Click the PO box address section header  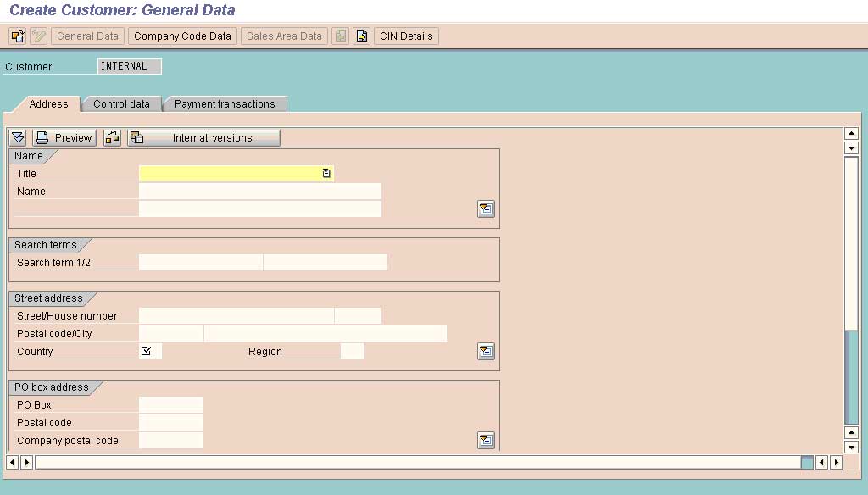tap(52, 387)
